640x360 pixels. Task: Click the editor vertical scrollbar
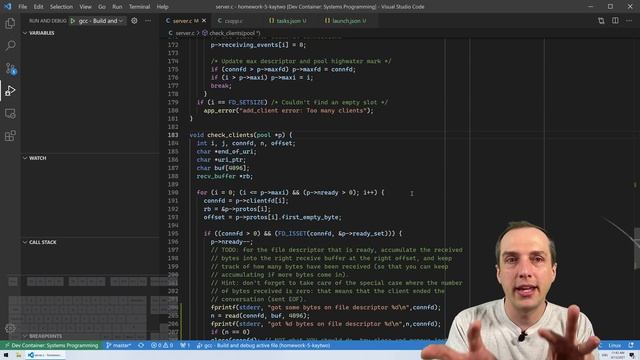pyautogui.click(x=637, y=248)
